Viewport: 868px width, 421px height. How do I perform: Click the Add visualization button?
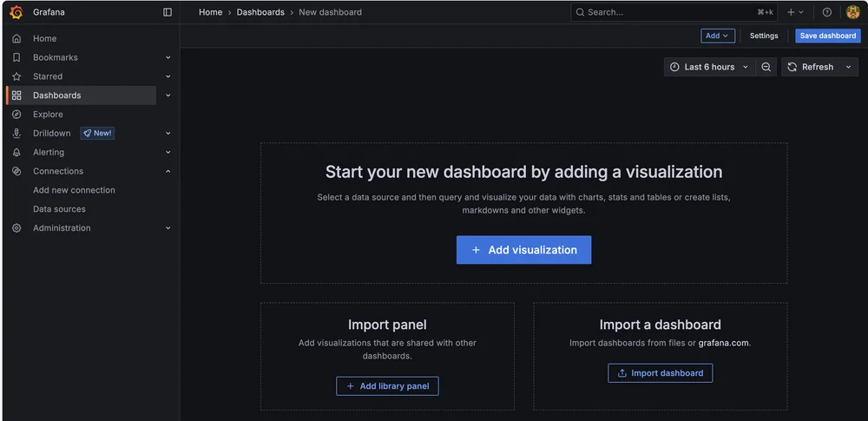coord(523,250)
